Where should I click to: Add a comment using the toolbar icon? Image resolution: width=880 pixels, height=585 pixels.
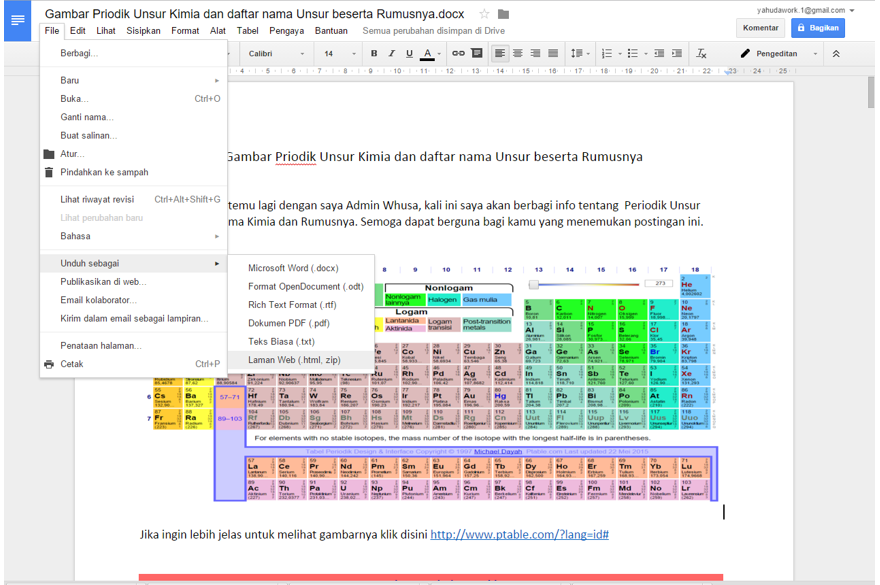(476, 53)
